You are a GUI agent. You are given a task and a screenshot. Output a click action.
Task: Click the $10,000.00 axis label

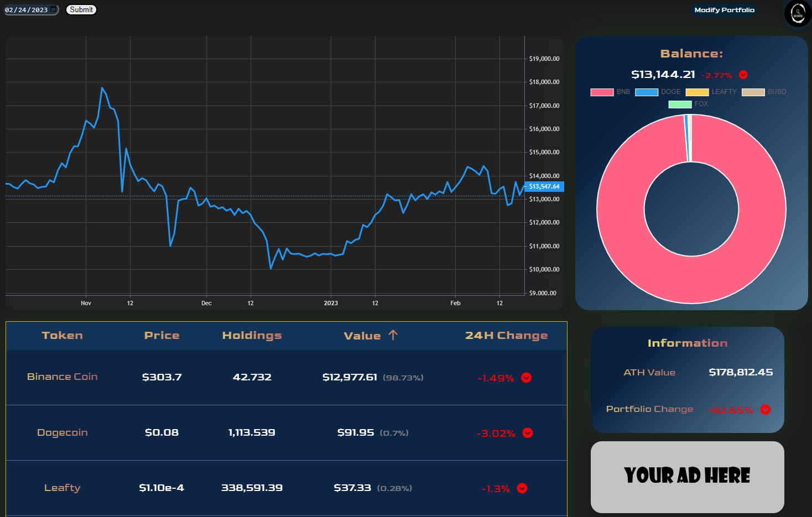point(544,269)
